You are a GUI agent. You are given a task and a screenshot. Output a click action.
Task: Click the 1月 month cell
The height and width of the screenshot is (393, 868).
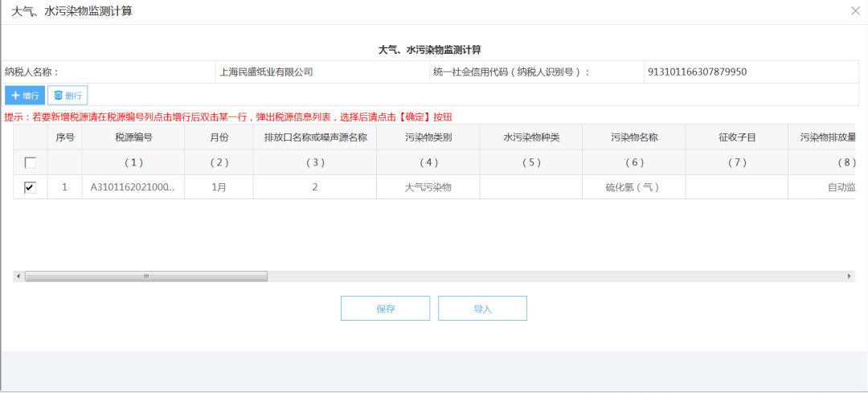pyautogui.click(x=219, y=187)
